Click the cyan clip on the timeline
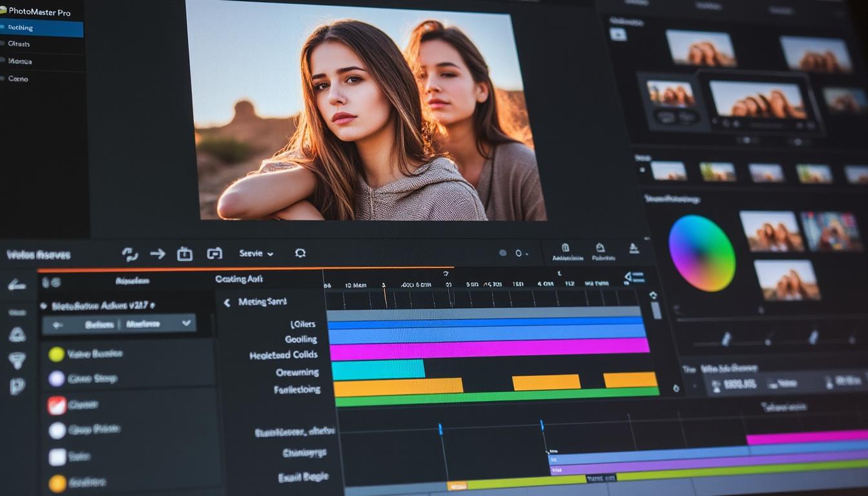The height and width of the screenshot is (496, 868). 378,369
